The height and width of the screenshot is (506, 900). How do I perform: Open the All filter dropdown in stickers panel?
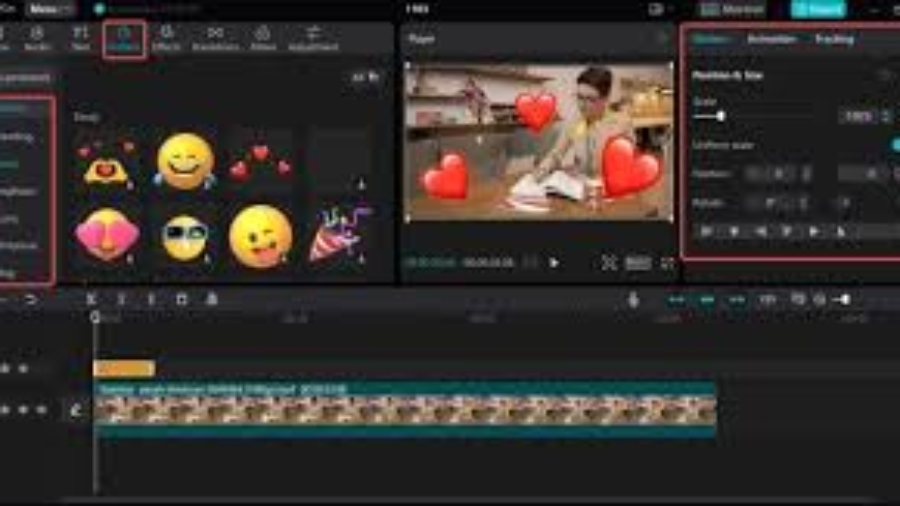click(364, 77)
